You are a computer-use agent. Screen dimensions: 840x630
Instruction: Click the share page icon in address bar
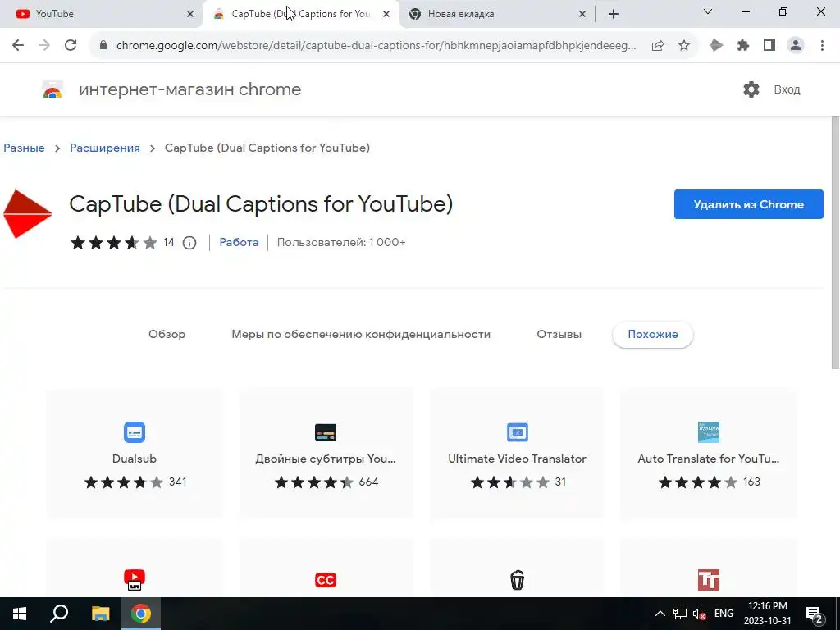tap(658, 46)
